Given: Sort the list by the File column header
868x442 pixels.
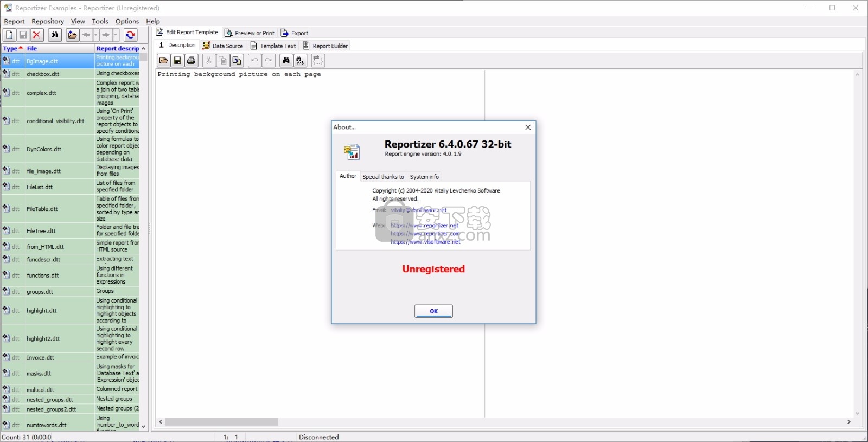Looking at the screenshot, I should pyautogui.click(x=60, y=48).
